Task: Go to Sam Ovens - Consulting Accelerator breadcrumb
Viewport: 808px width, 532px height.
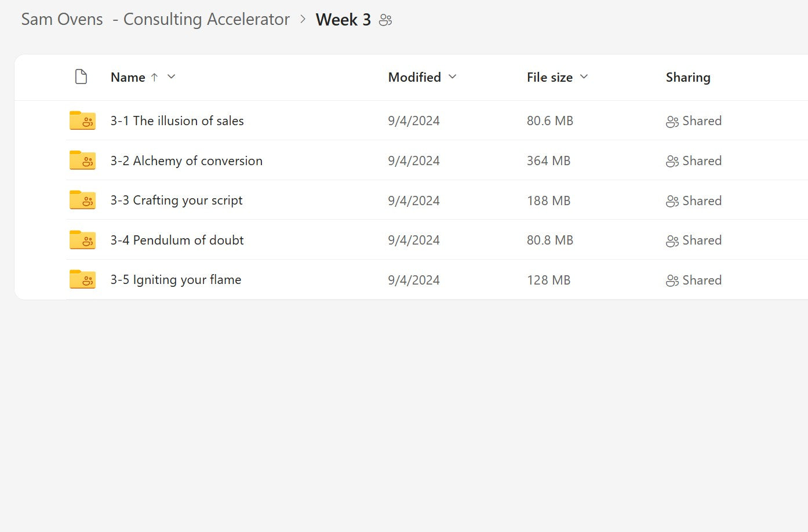Action: pyautogui.click(x=155, y=19)
